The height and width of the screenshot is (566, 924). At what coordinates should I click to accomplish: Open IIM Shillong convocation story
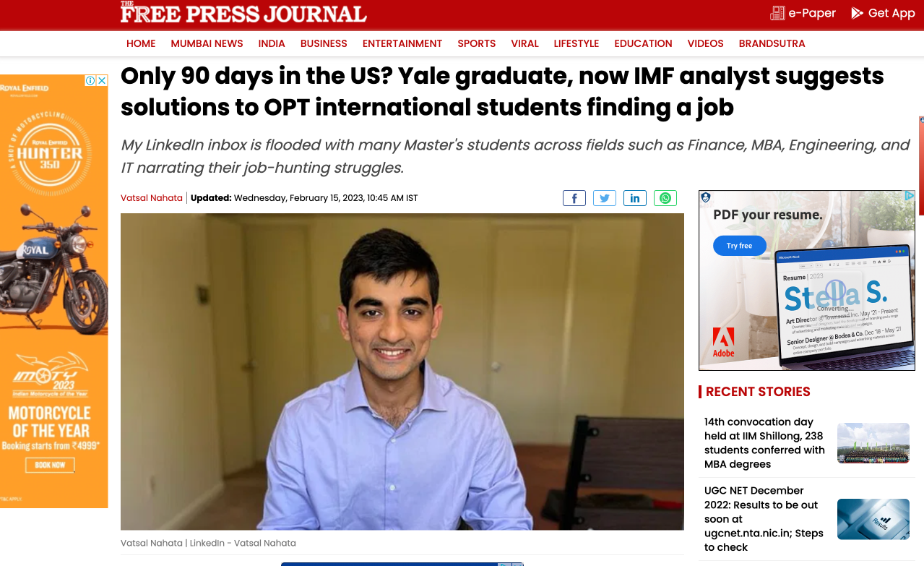(x=764, y=443)
